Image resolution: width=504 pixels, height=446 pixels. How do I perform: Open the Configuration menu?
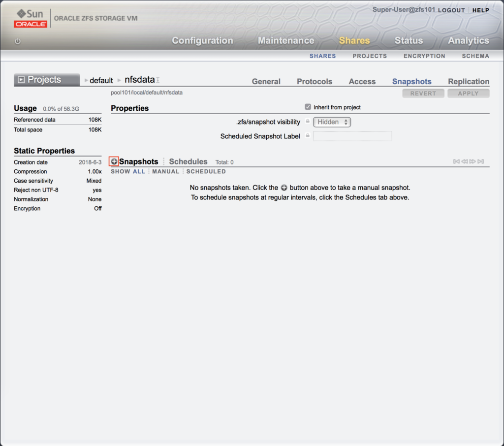pos(202,40)
